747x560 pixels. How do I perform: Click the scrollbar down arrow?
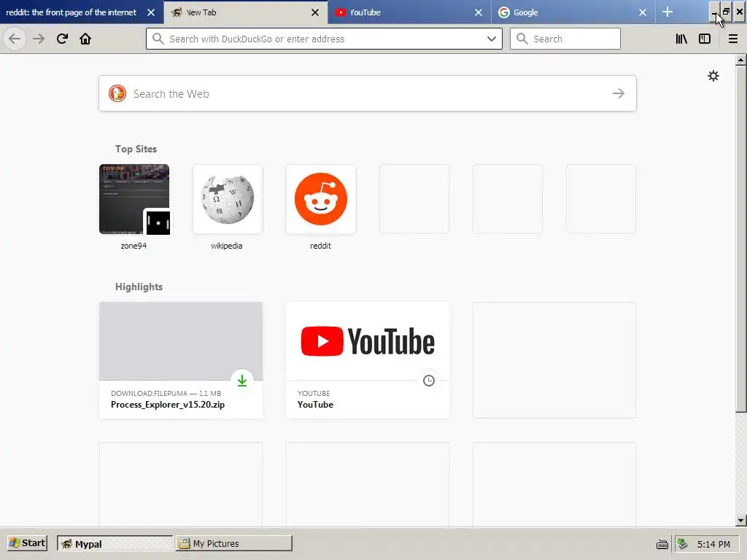pos(740,521)
